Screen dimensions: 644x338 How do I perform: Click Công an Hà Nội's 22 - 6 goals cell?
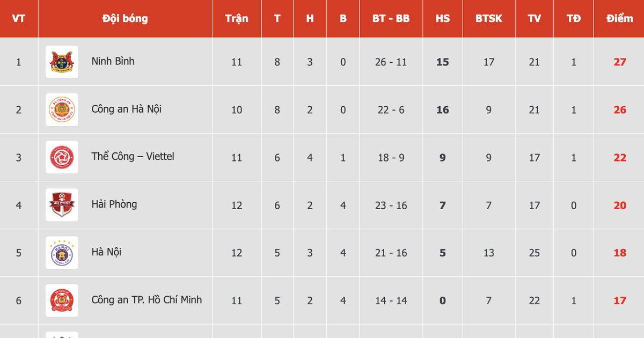pos(391,109)
